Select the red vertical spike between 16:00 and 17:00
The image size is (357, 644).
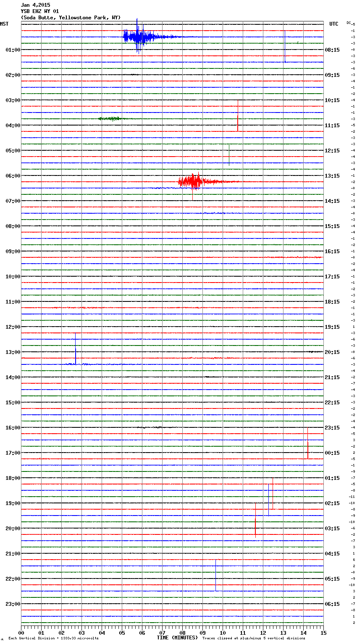tap(308, 443)
